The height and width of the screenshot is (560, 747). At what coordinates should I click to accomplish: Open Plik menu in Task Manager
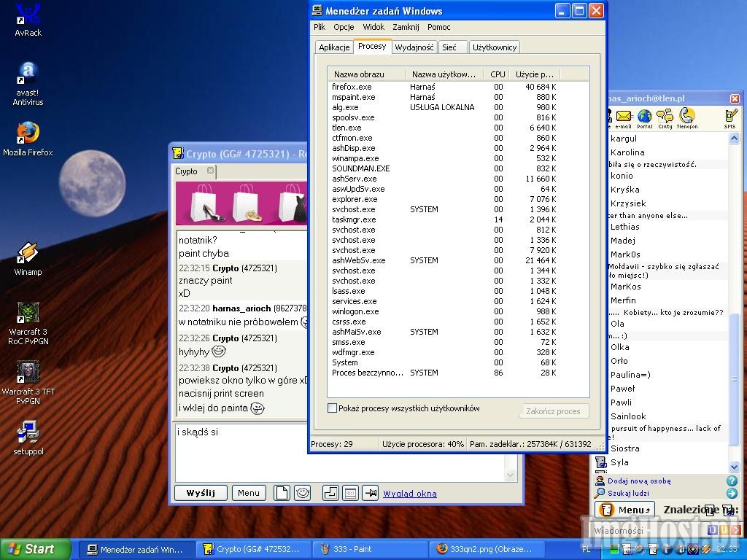[x=320, y=27]
